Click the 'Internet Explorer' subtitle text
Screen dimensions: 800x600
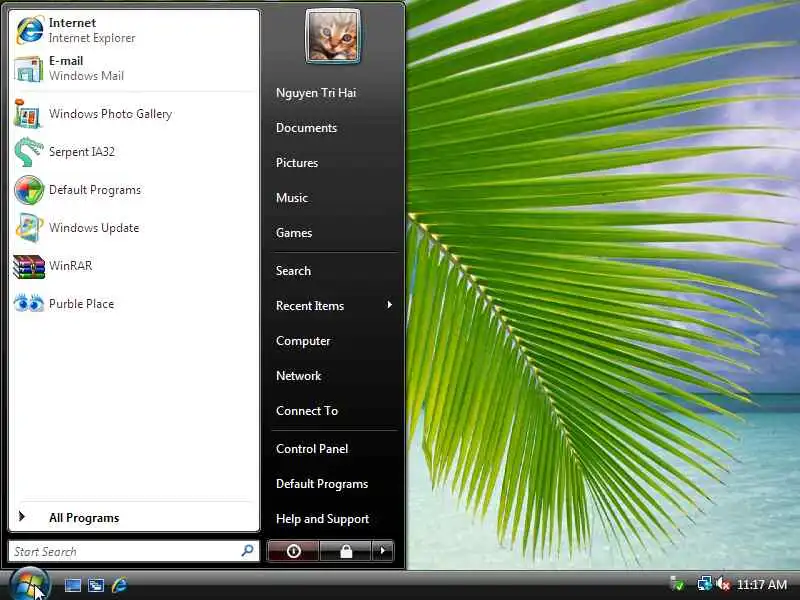click(x=92, y=38)
